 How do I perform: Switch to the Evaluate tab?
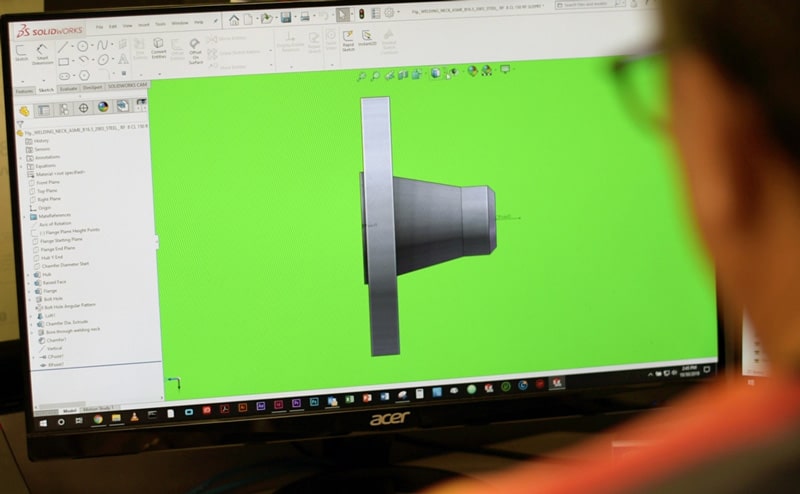tap(68, 89)
